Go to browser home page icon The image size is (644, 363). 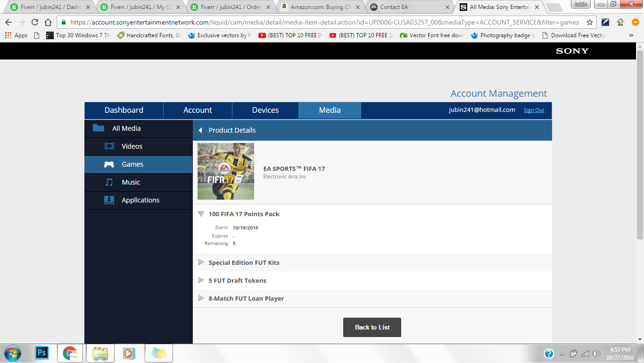pos(48,22)
